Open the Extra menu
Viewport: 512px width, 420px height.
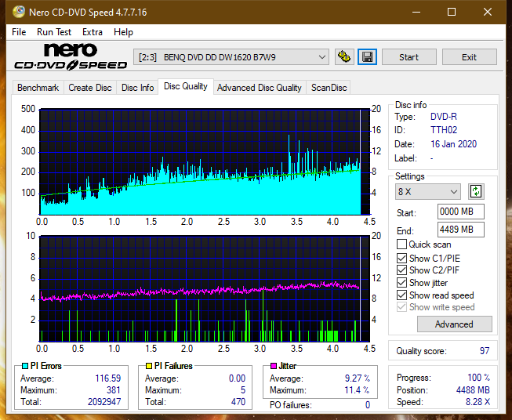[x=93, y=32]
